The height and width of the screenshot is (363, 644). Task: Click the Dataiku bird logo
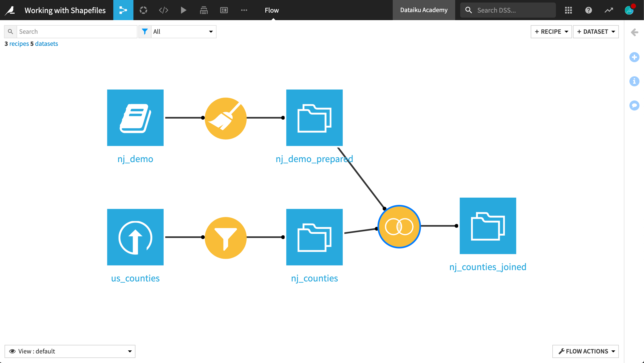[10, 10]
